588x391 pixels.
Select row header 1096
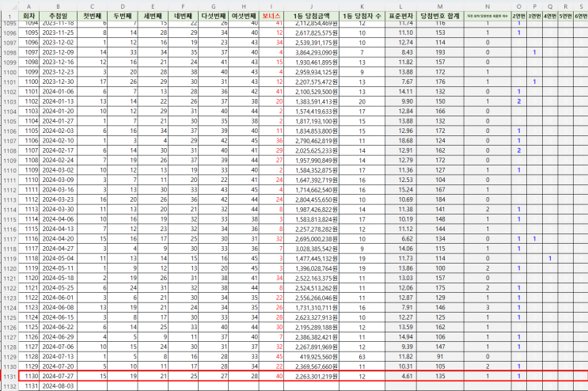(9, 33)
